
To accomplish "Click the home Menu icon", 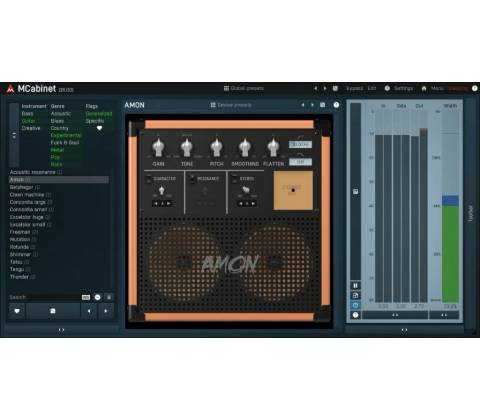I will [x=424, y=88].
